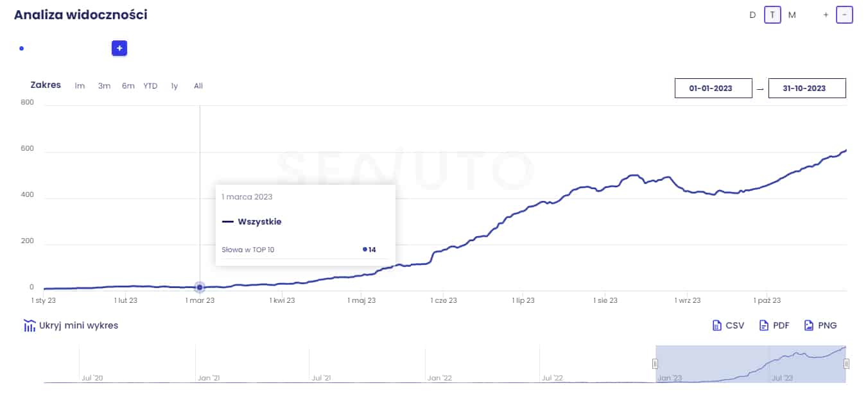The width and height of the screenshot is (868, 410).
Task: Choose the 3m range option
Action: (104, 86)
